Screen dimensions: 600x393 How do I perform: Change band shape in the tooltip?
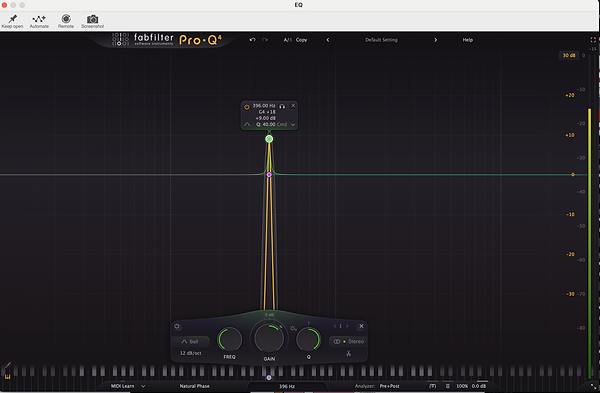tap(247, 124)
